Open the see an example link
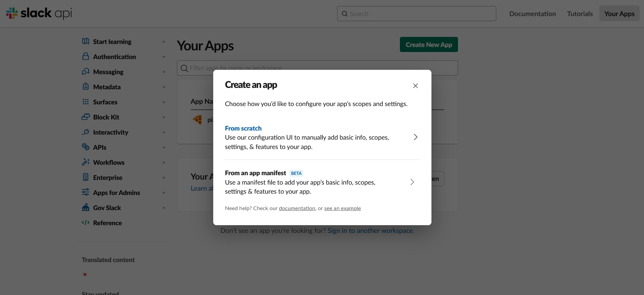 tap(342, 208)
